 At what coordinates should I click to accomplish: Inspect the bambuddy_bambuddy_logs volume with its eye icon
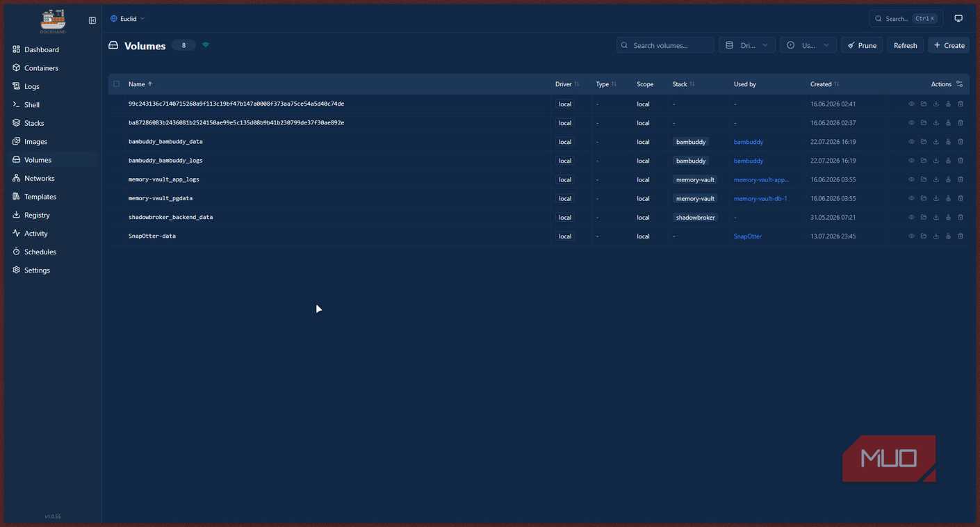click(911, 161)
